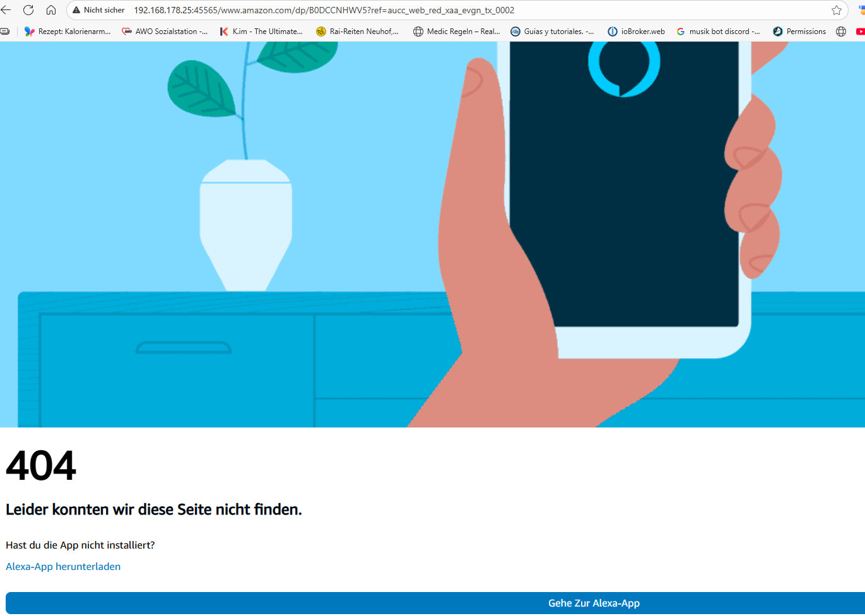Open the 'ioBroker.web' bookmark
This screenshot has height=616, width=865.
[636, 32]
